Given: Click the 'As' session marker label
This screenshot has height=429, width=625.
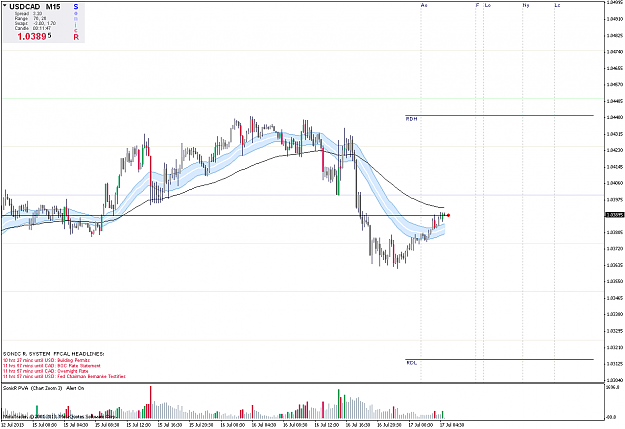Looking at the screenshot, I should (x=424, y=5).
